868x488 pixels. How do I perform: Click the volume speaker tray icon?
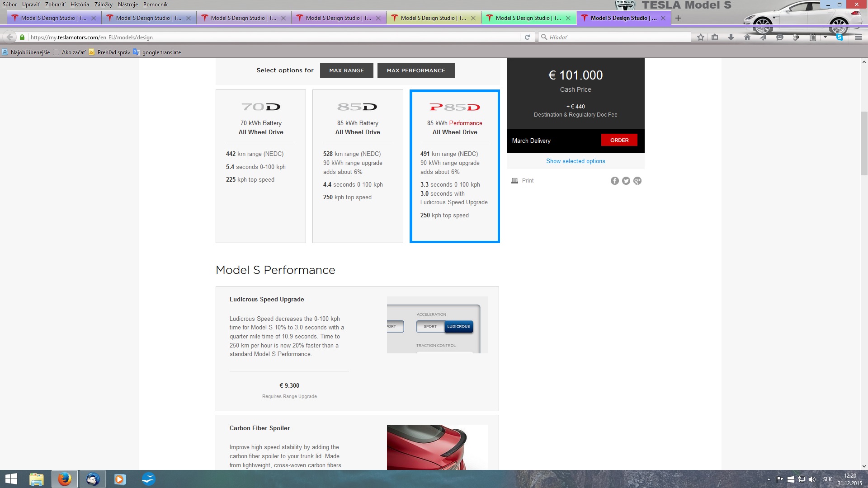(812, 479)
